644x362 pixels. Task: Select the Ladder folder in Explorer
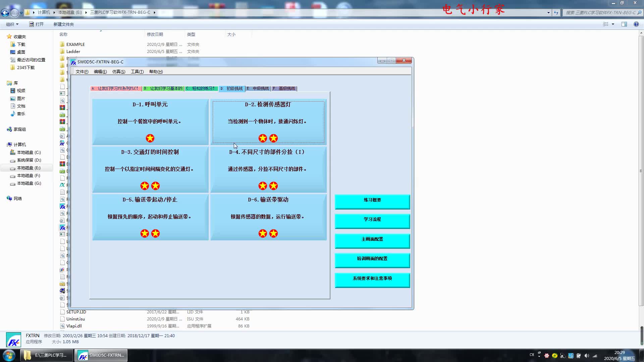point(73,51)
